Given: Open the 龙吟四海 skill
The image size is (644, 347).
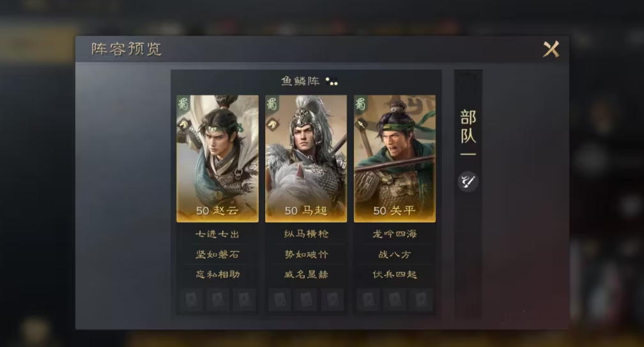Looking at the screenshot, I should tap(395, 234).
